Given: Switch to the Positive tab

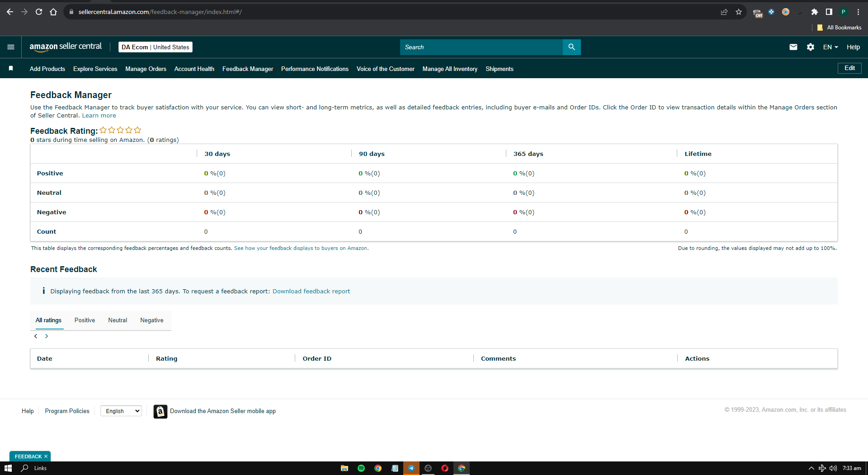Looking at the screenshot, I should [85, 320].
